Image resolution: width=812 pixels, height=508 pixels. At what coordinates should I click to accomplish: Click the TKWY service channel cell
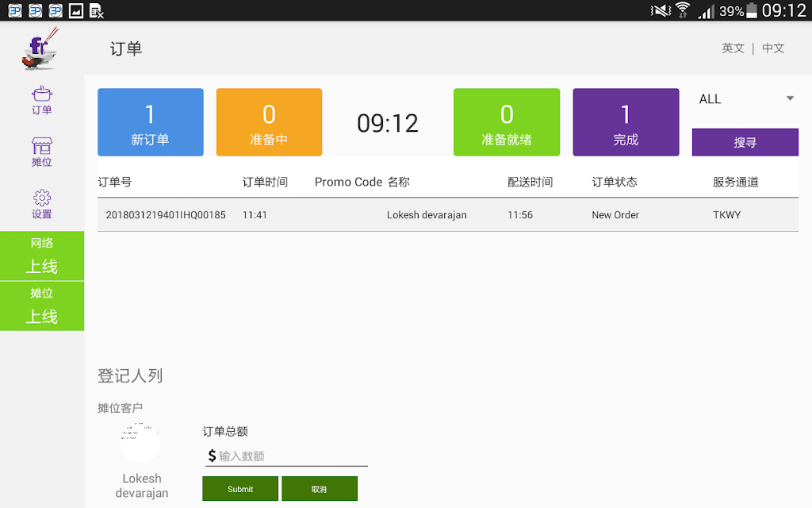(726, 214)
